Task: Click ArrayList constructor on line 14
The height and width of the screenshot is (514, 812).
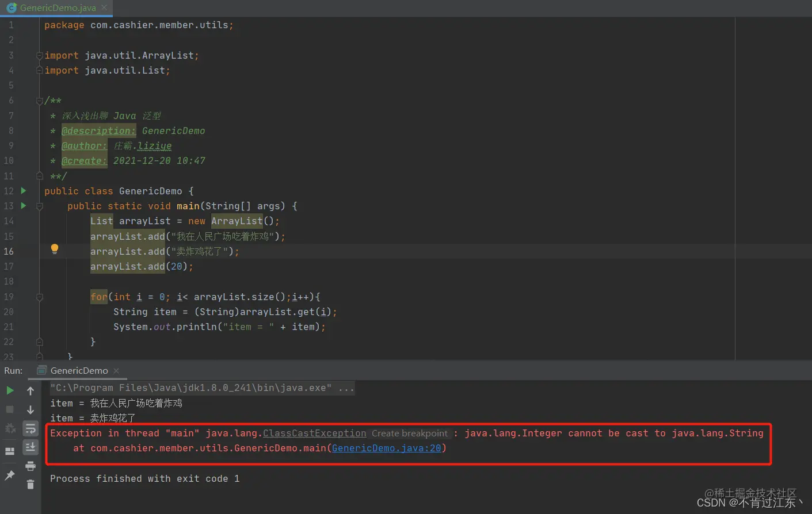Action: [237, 221]
